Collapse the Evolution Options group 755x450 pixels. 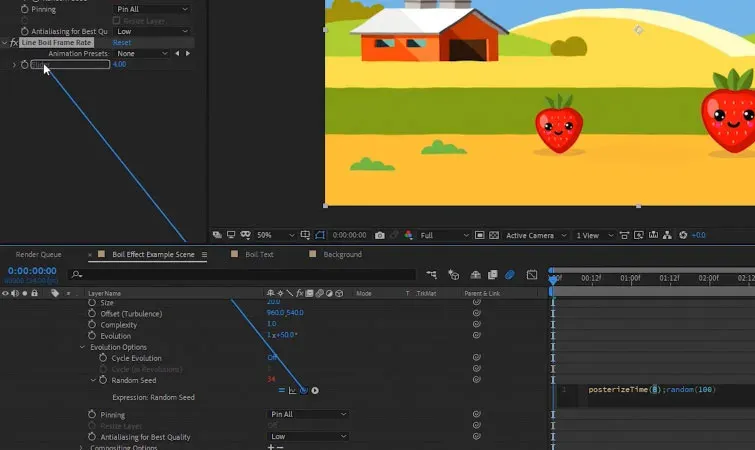click(x=82, y=347)
